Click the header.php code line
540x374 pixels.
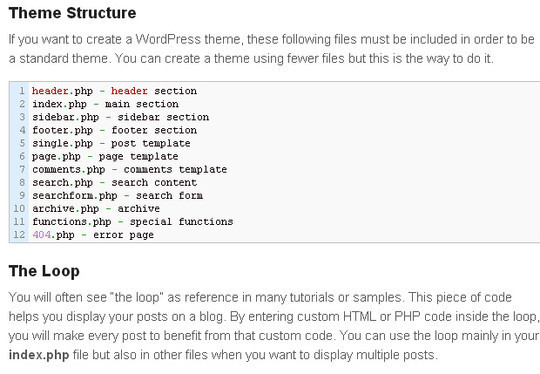click(114, 91)
